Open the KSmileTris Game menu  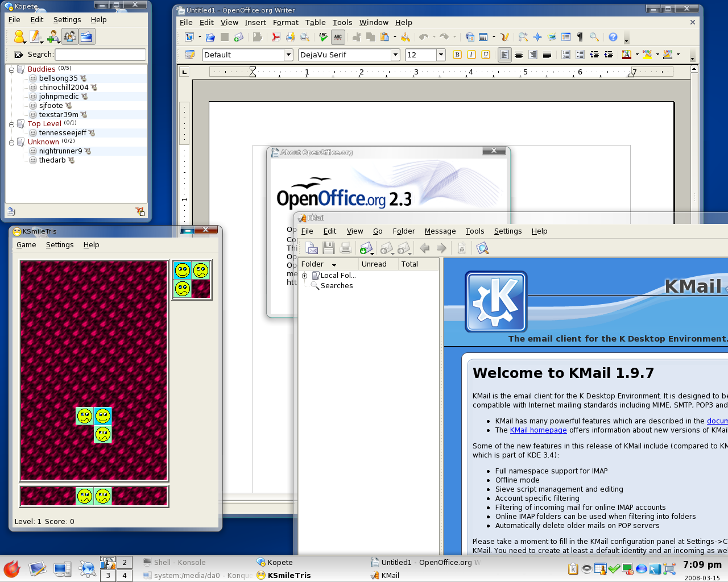click(x=26, y=244)
